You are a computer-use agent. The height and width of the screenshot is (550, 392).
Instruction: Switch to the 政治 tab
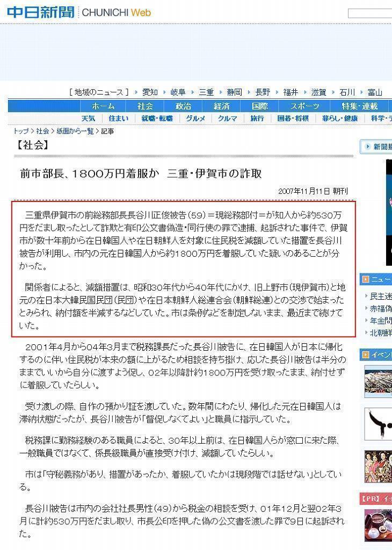tap(183, 106)
